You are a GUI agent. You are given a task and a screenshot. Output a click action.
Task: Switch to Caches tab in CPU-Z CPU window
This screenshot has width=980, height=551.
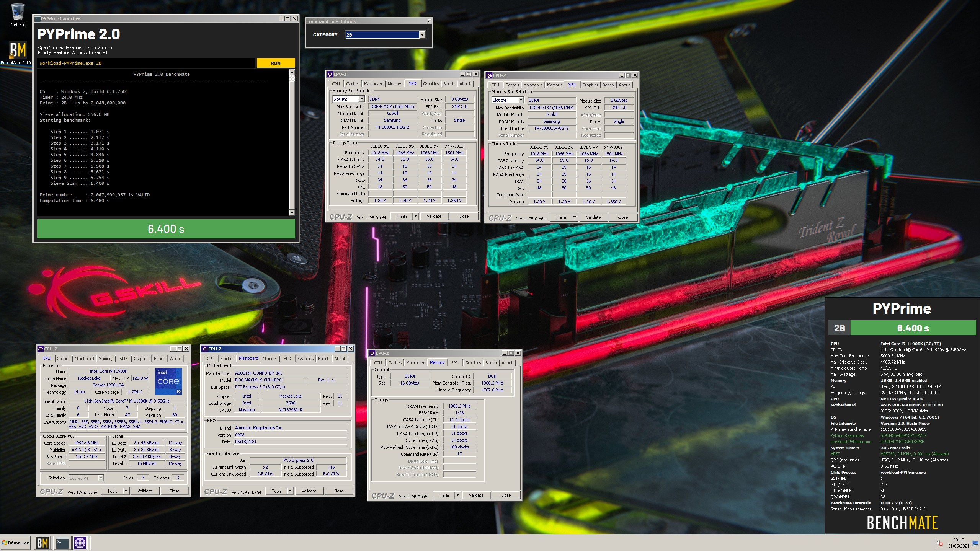64,359
